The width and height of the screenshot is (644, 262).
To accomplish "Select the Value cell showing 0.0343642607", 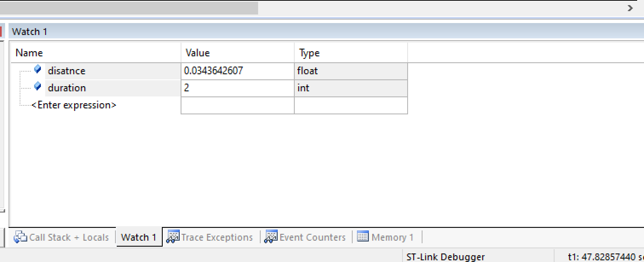I will point(213,70).
